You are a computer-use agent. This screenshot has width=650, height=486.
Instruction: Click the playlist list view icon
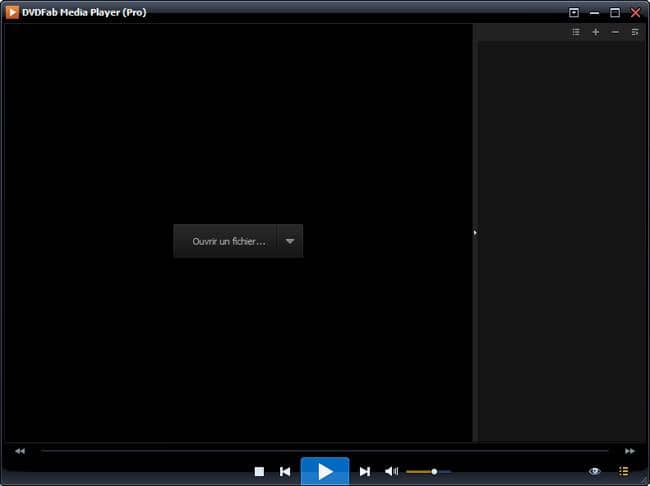(x=576, y=32)
